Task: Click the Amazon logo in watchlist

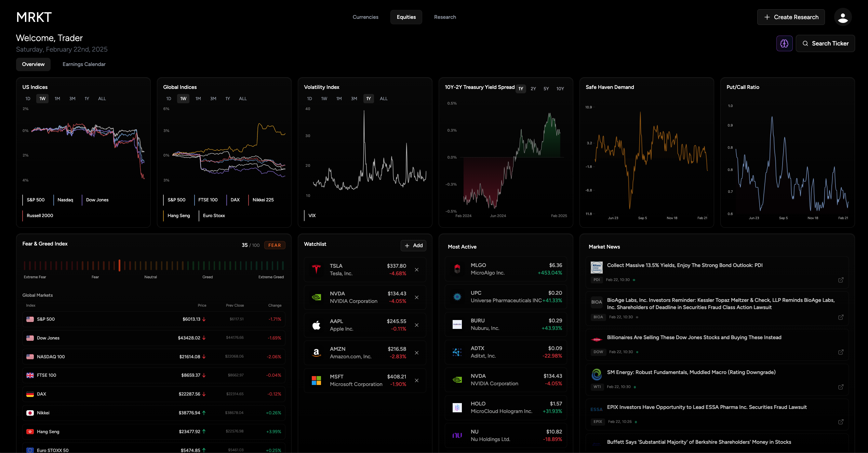Action: click(x=316, y=353)
